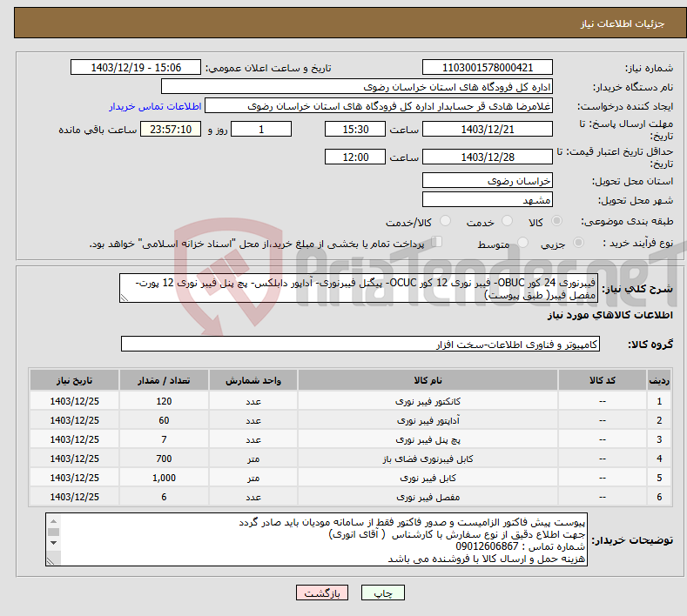Viewport: 687px width, 616px height.
Task: Click quantity cell 1,000
Action: 164,478
